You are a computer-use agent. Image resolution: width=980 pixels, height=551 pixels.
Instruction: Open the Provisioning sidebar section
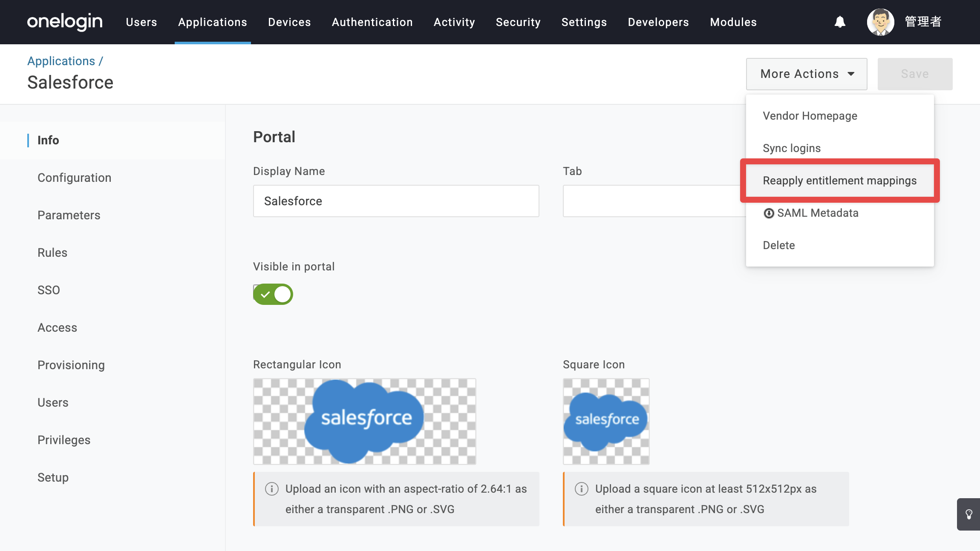[71, 365]
